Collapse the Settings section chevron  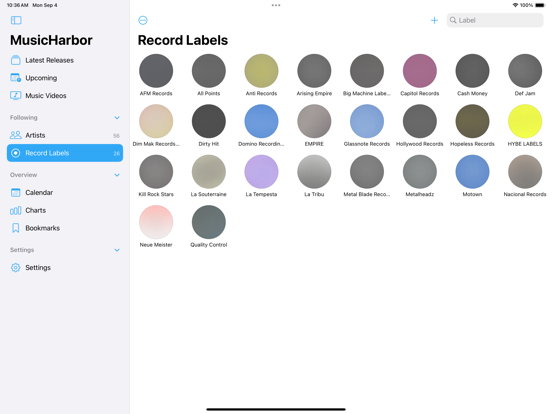tap(117, 250)
